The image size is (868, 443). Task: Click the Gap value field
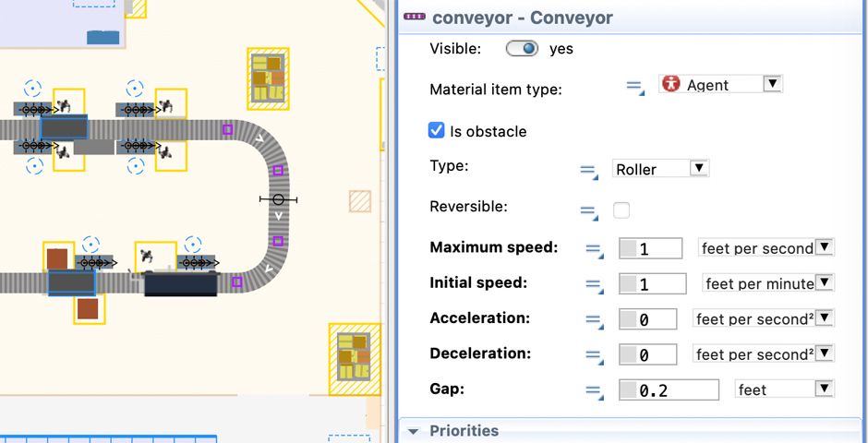(669, 390)
